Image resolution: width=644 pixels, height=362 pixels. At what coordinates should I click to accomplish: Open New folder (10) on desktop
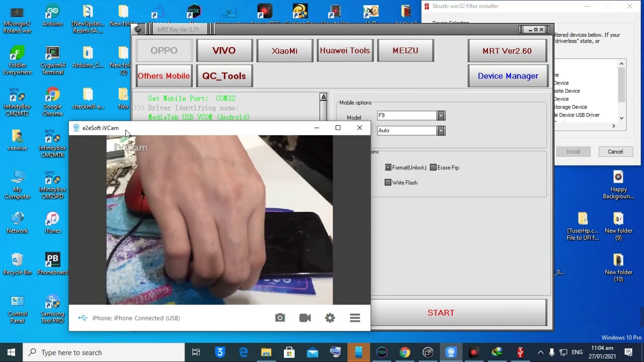pos(618,267)
